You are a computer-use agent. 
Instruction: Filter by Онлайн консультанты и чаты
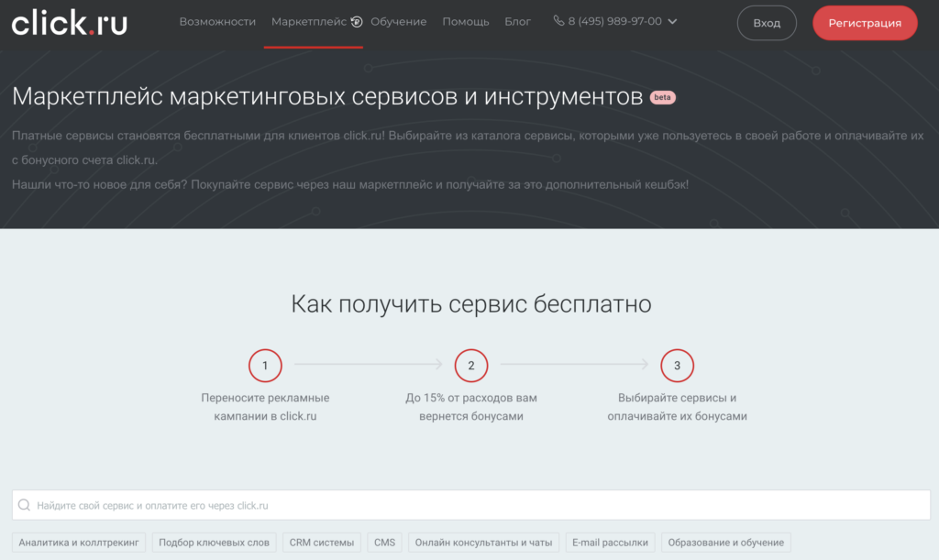(483, 543)
